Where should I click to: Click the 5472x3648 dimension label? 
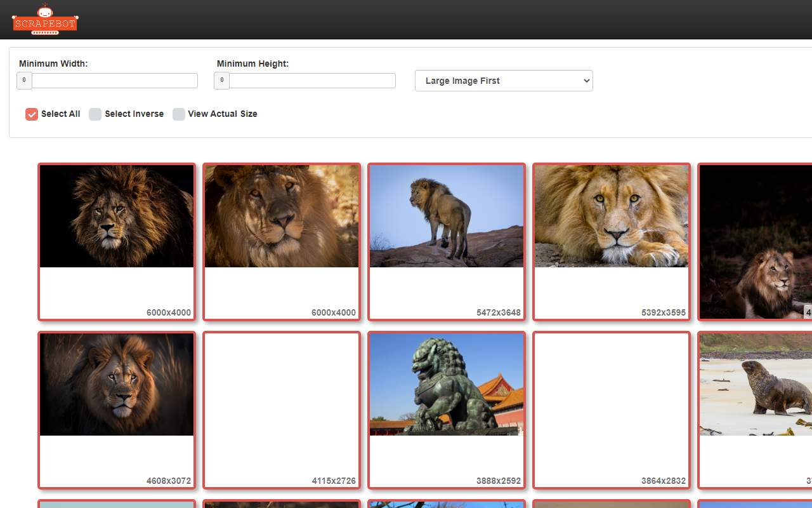click(499, 312)
